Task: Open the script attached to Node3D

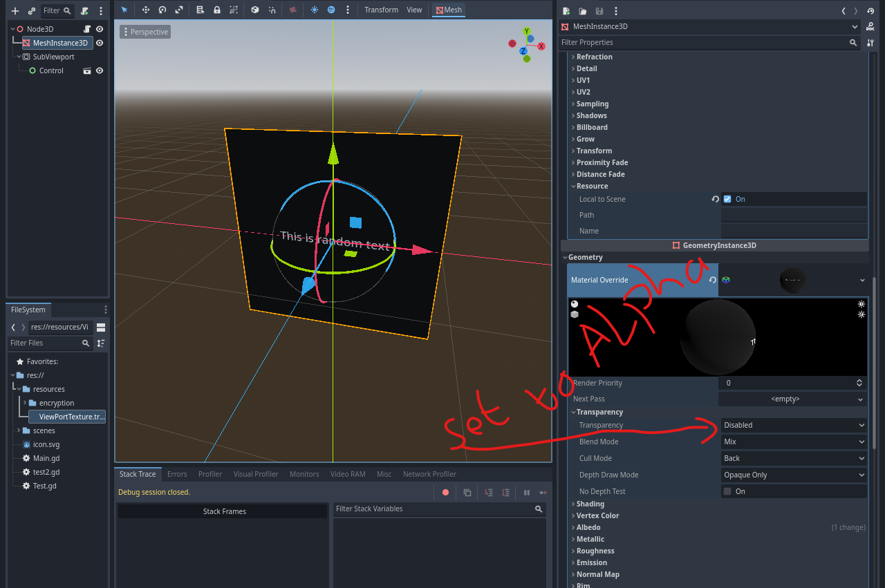Action: click(88, 29)
